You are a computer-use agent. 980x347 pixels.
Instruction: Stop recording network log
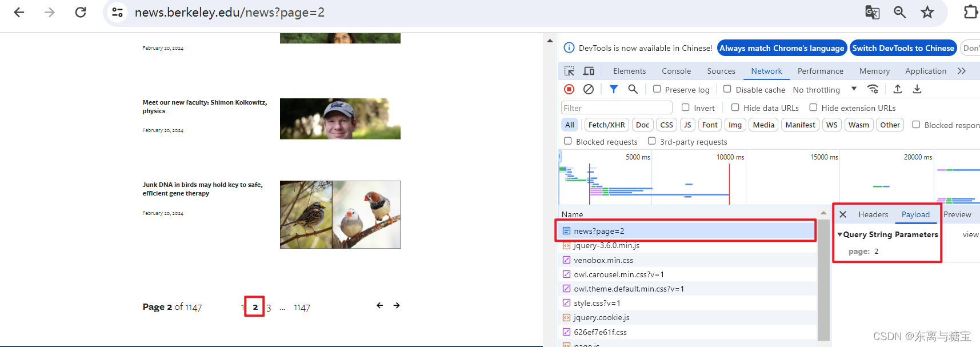569,89
